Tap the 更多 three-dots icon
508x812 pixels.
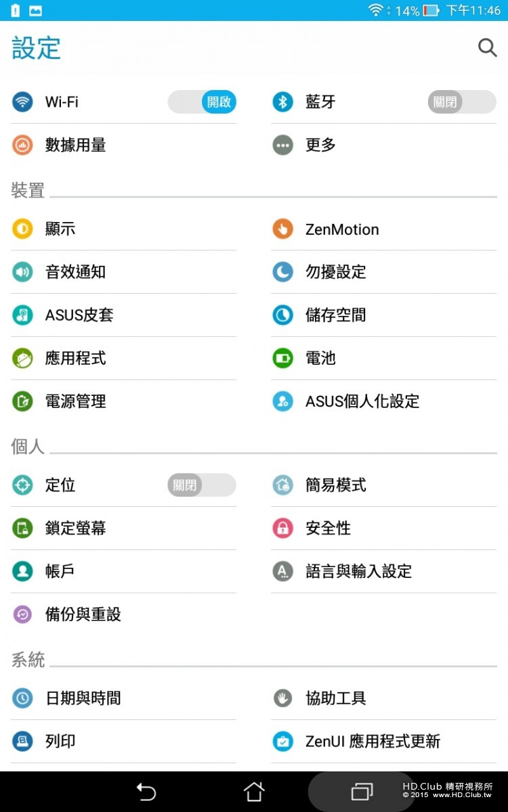(x=282, y=145)
